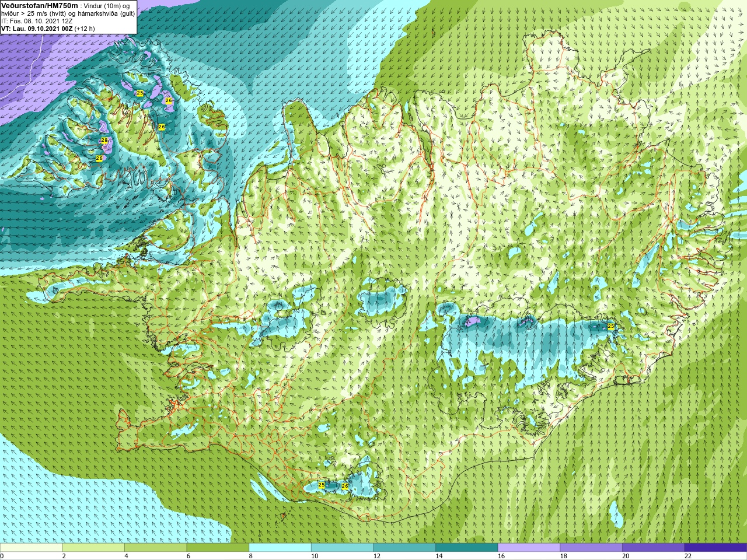Click the legend scale value 4

pyautogui.click(x=127, y=556)
